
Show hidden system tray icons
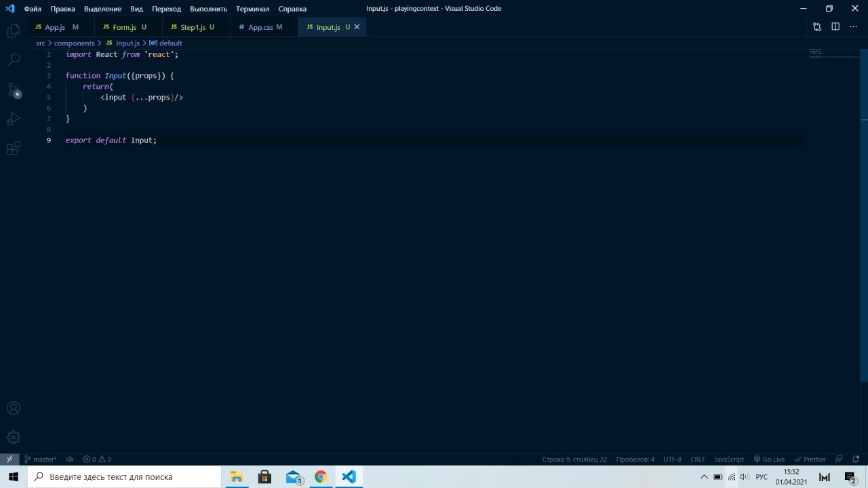pos(704,476)
